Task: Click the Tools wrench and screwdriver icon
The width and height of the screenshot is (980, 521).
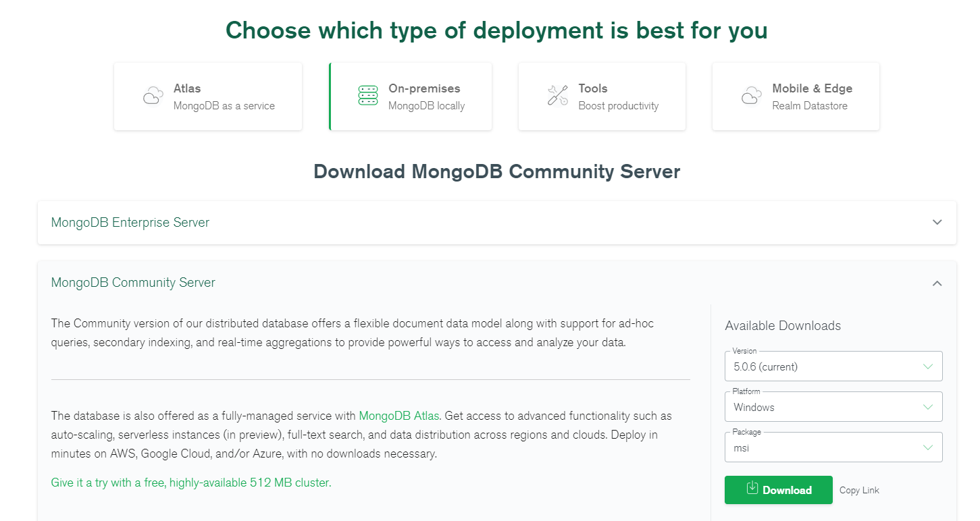Action: point(558,96)
